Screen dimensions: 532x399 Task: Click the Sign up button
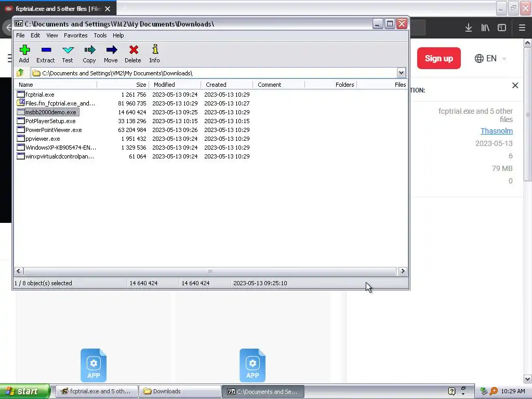click(438, 58)
